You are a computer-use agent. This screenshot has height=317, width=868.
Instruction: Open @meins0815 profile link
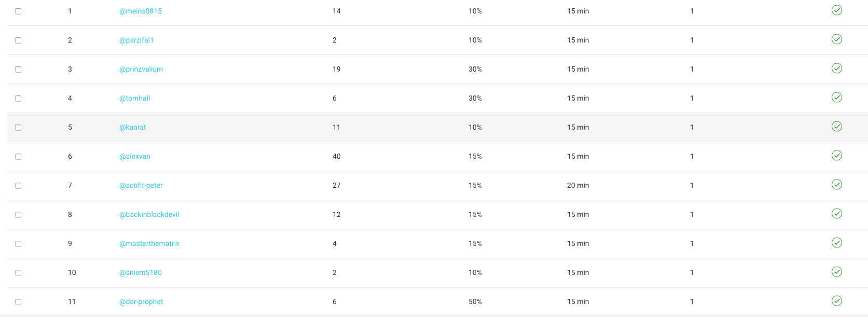[141, 11]
